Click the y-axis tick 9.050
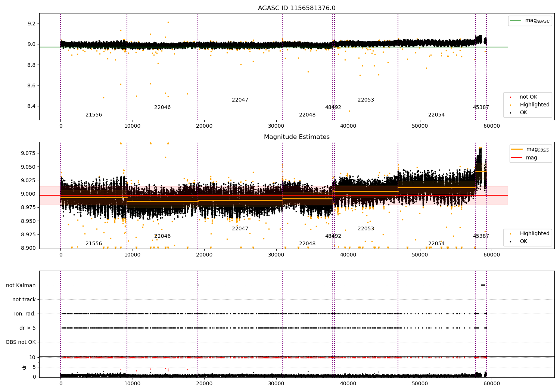 pos(28,167)
